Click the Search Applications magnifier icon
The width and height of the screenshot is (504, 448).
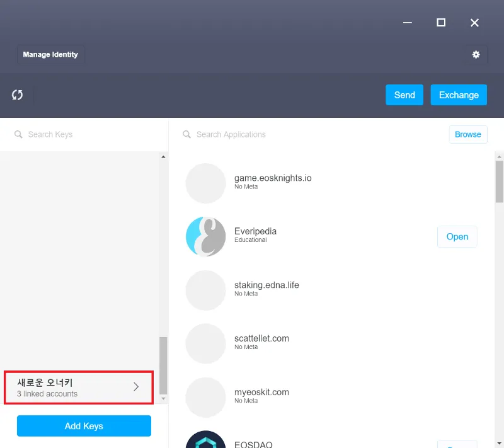click(186, 134)
